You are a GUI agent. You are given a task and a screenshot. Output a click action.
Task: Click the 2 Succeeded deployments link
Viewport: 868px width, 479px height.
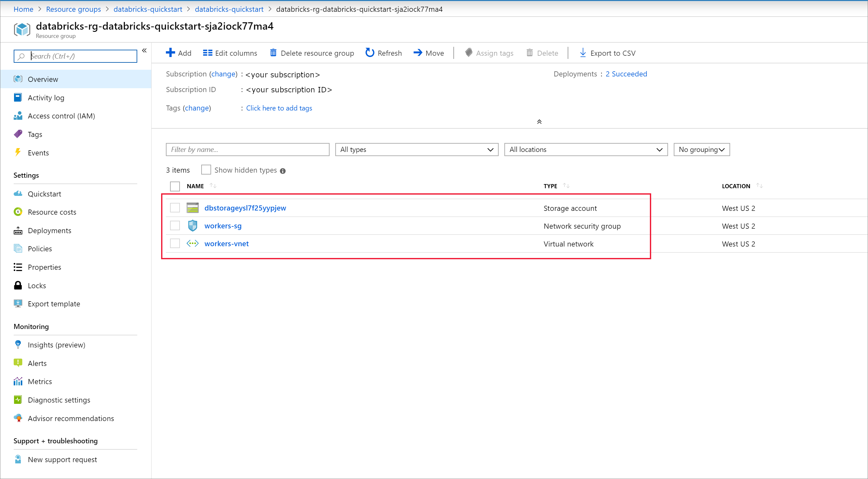coord(626,74)
